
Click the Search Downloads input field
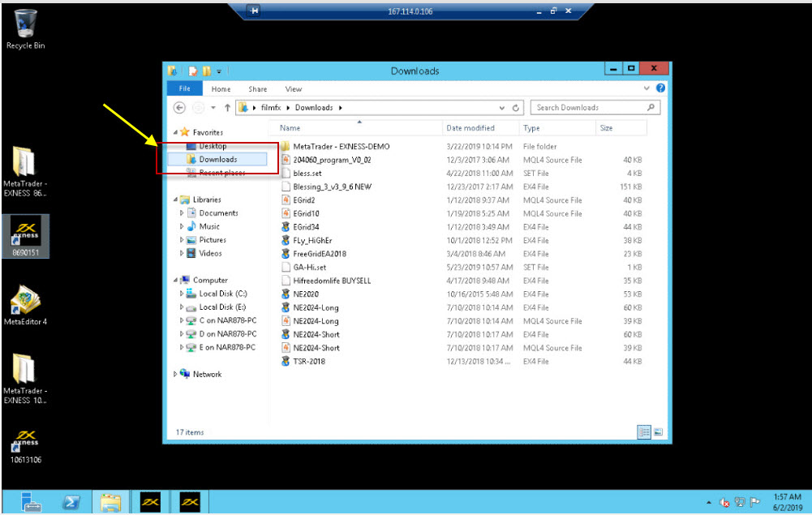pyautogui.click(x=588, y=107)
